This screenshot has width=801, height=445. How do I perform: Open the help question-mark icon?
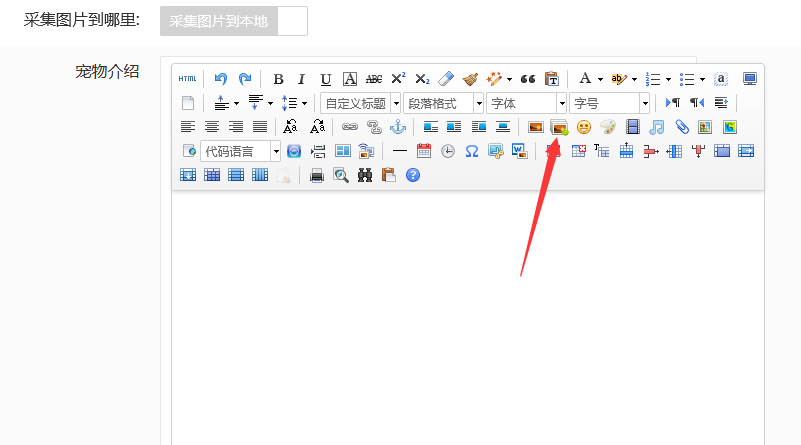pos(412,175)
